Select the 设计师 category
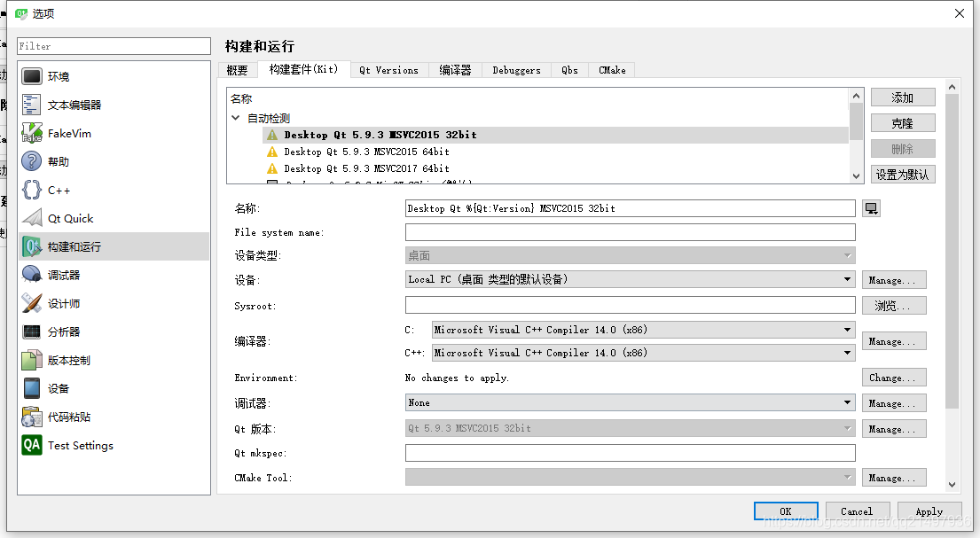The width and height of the screenshot is (980, 538). (x=114, y=304)
